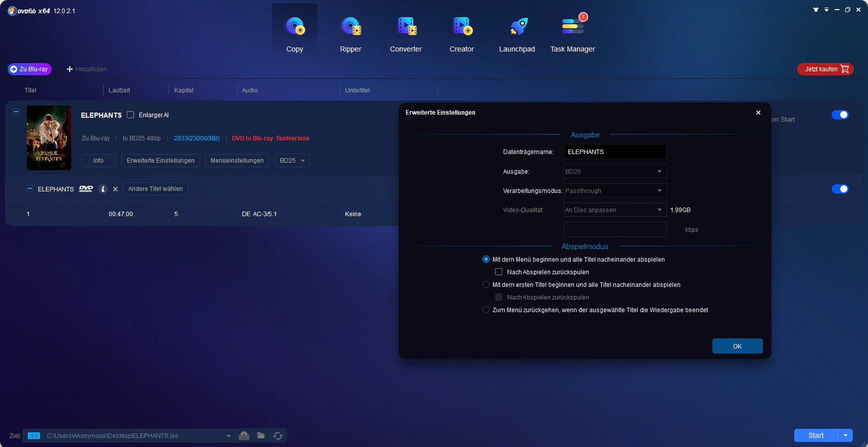This screenshot has height=447, width=868.
Task: Check first Nach Abspielen zurückspulen box
Action: 499,272
